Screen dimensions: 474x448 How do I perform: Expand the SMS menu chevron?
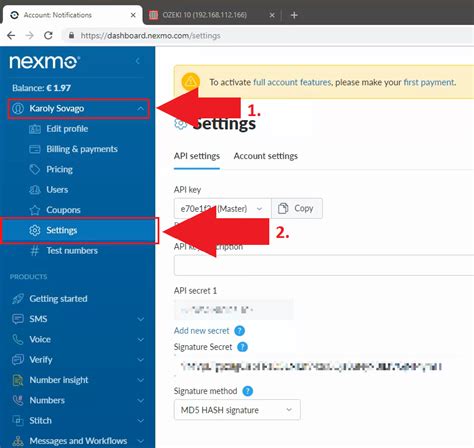[141, 319]
